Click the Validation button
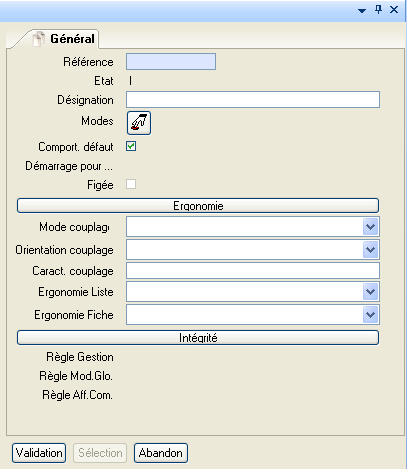 (x=39, y=453)
